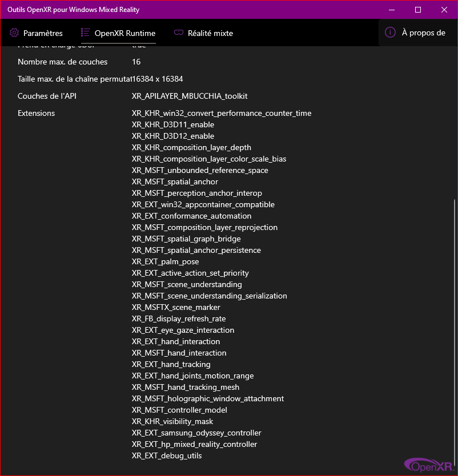Viewport: 458px width, 476px height.
Task: Select the Couches de l'API label
Action: pyautogui.click(x=47, y=96)
